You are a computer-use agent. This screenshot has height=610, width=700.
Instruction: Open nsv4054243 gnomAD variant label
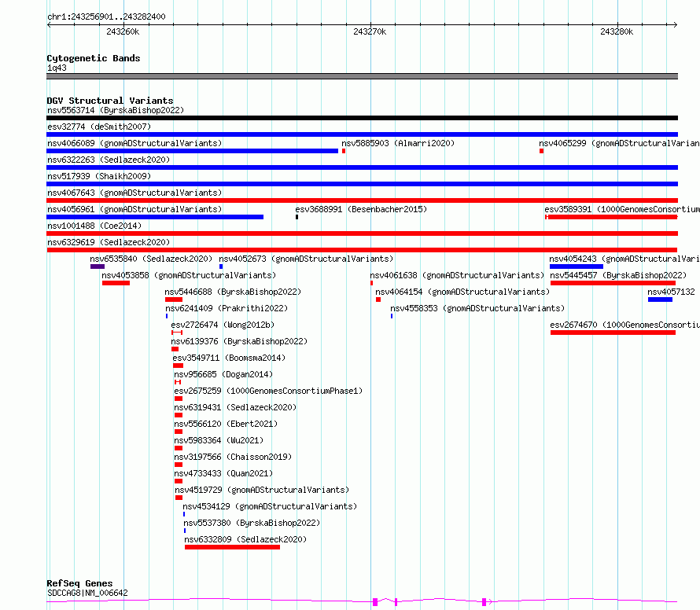624,259
